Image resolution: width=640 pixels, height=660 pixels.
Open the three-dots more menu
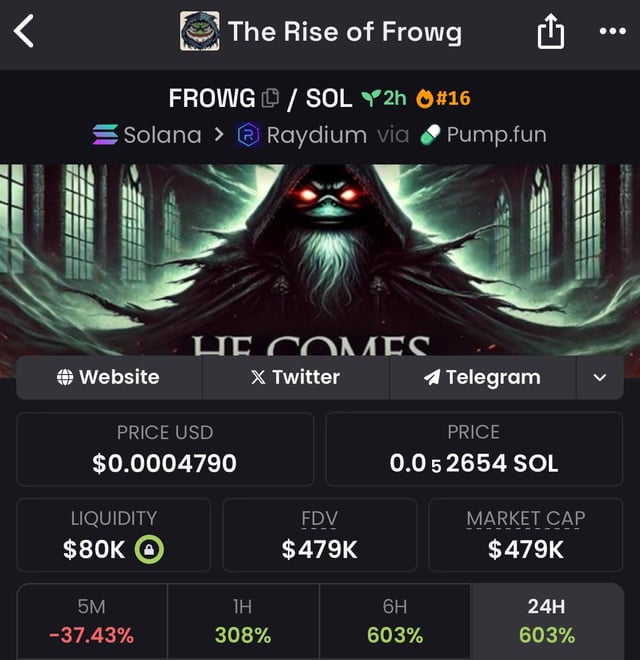(611, 32)
